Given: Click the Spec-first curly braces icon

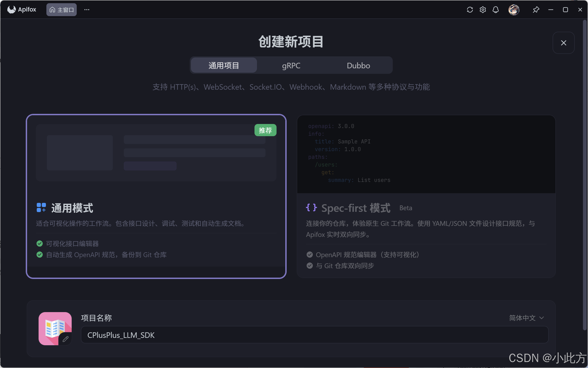Looking at the screenshot, I should [311, 208].
